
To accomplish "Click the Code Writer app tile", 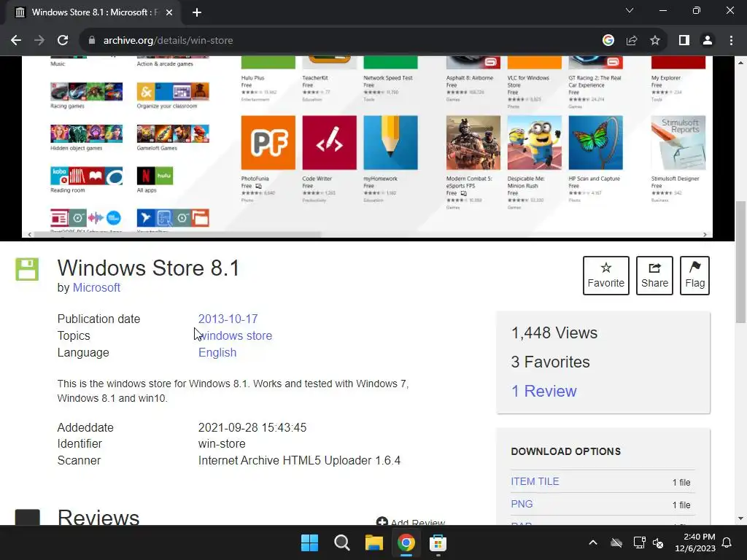I will tap(329, 142).
